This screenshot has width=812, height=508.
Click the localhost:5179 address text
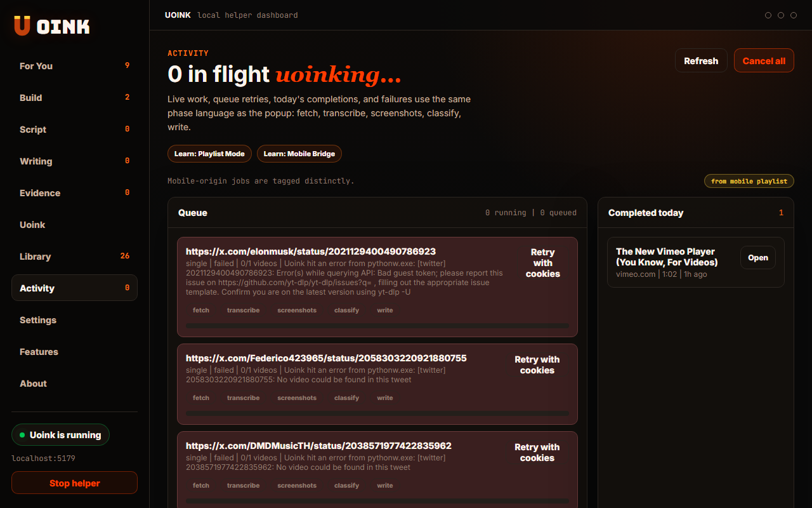coord(43,458)
